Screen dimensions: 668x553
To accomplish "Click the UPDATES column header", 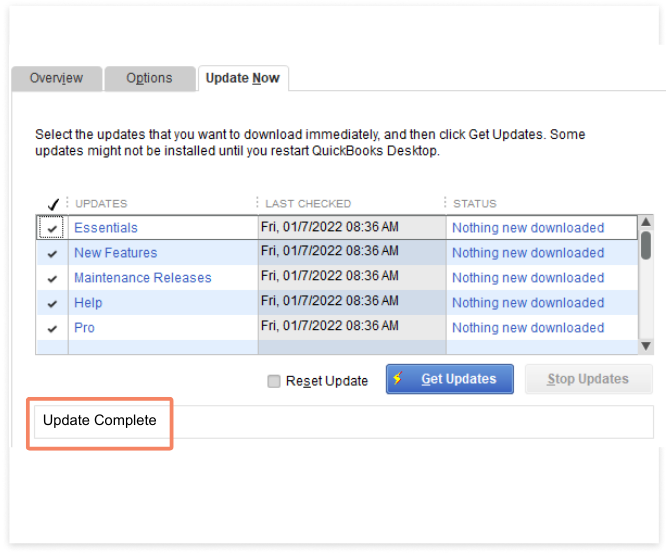I will (x=101, y=204).
